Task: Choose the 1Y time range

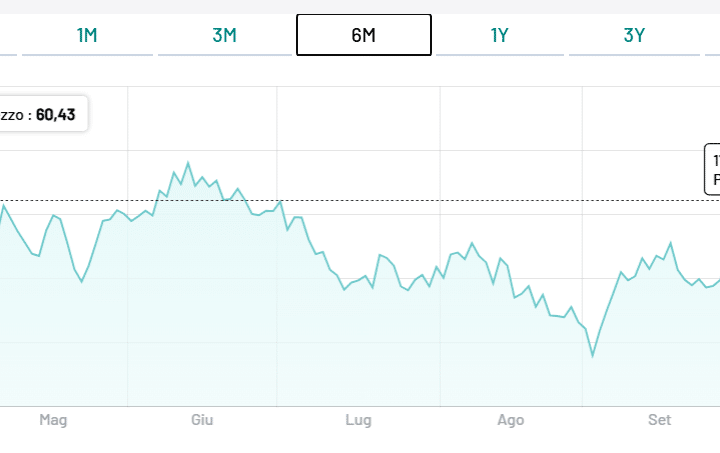Action: [x=500, y=36]
